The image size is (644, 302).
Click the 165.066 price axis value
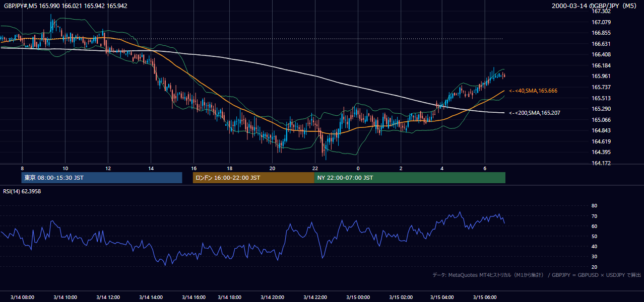click(601, 120)
